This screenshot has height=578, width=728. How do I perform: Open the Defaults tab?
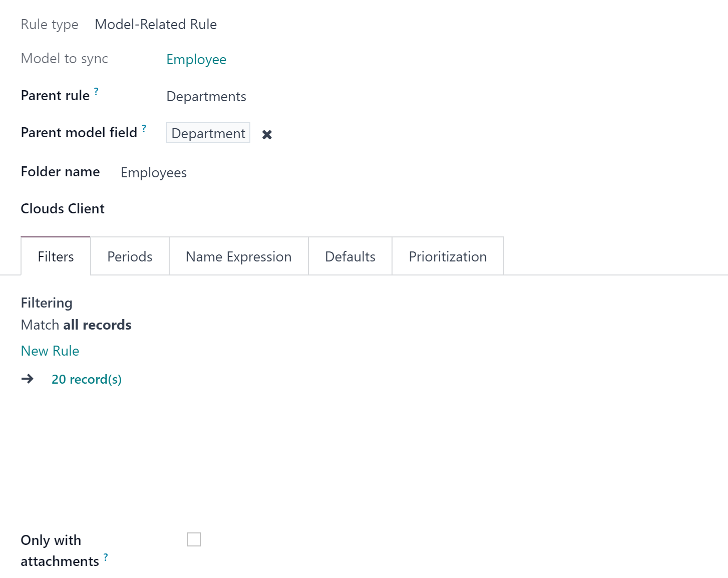pos(350,256)
